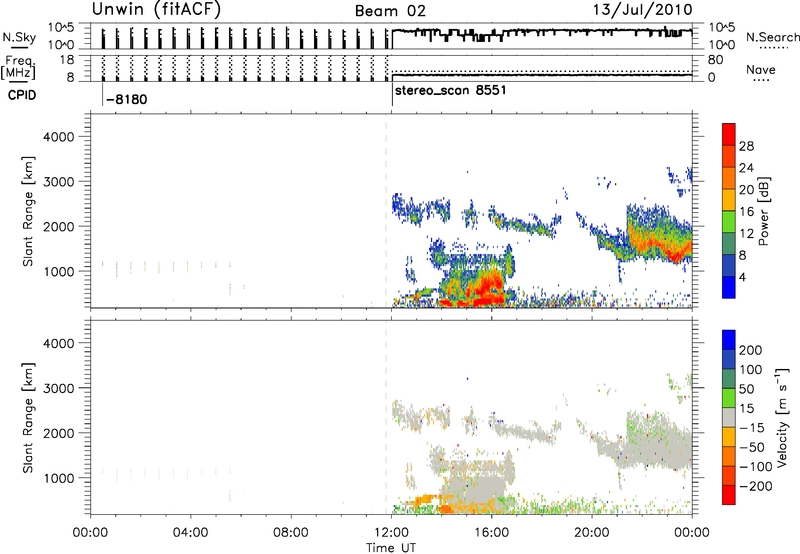Click the '4000' tick on the power panel
800x554 pixels.
point(59,137)
